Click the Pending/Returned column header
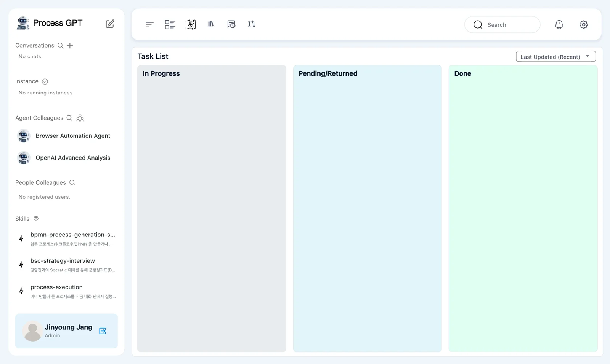 coord(328,73)
